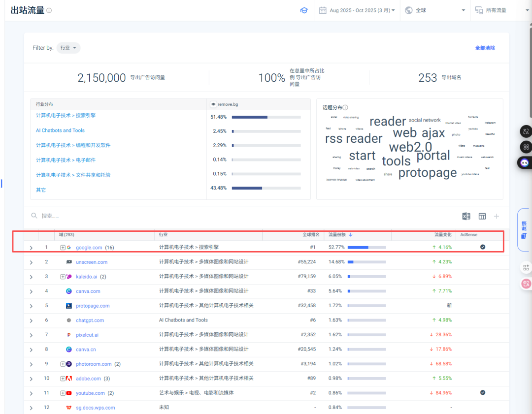Sort by 全球排名 column header
The height and width of the screenshot is (414, 532).
(x=311, y=235)
